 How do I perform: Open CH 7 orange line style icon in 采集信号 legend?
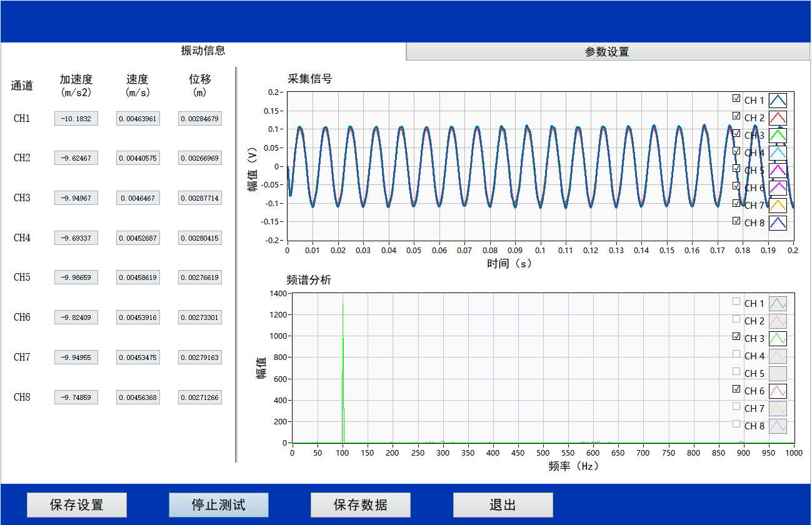tap(778, 205)
